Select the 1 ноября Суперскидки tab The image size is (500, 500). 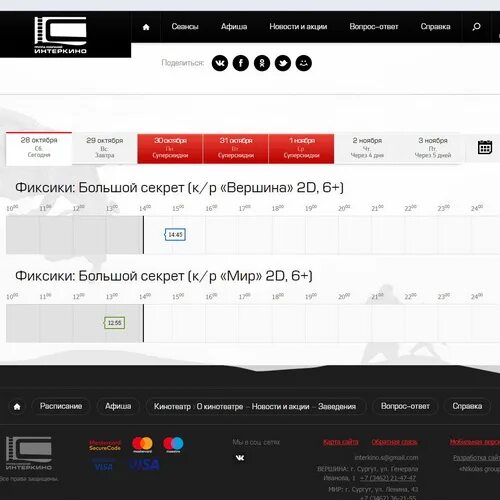coord(301,148)
